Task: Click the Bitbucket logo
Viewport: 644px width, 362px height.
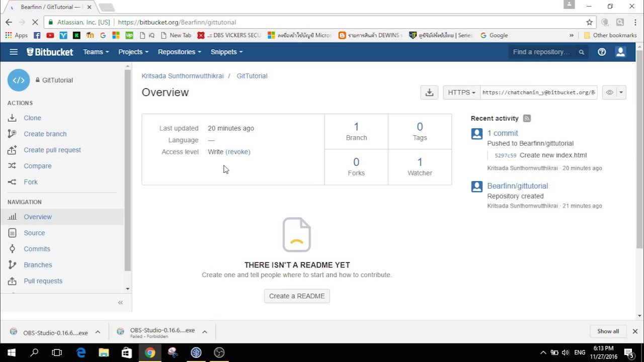Action: 50,52
